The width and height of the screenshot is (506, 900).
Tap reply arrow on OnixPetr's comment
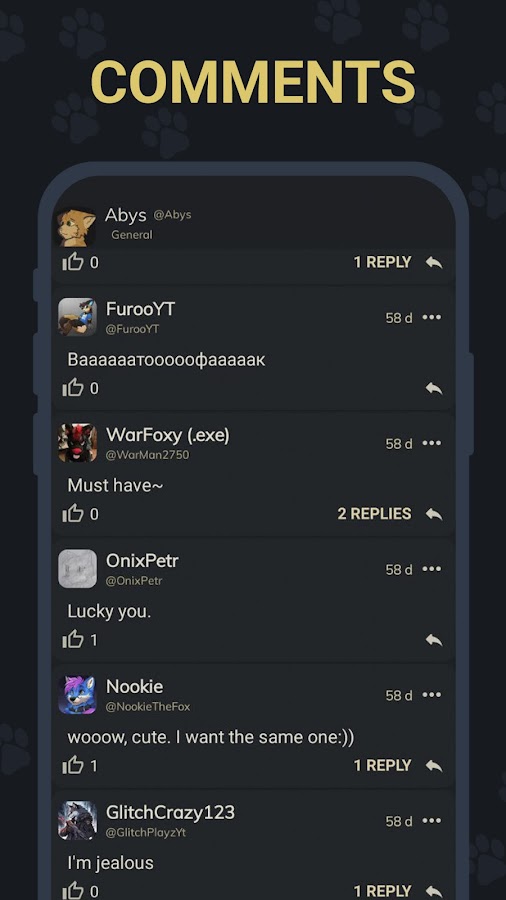point(434,639)
